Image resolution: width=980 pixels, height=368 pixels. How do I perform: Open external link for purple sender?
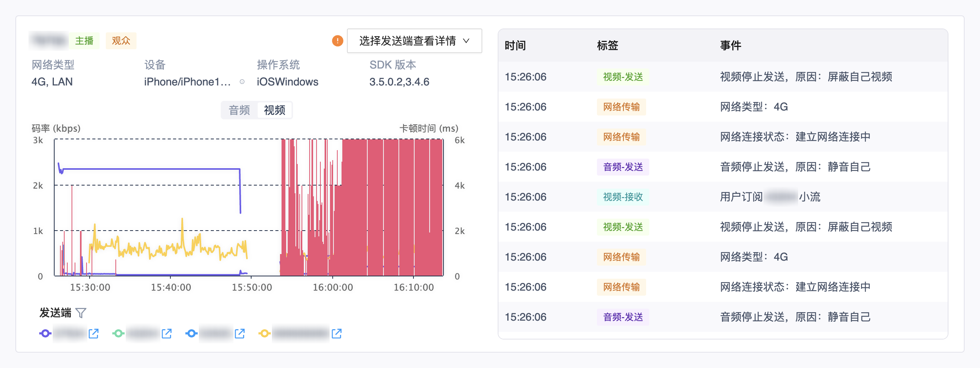[93, 333]
